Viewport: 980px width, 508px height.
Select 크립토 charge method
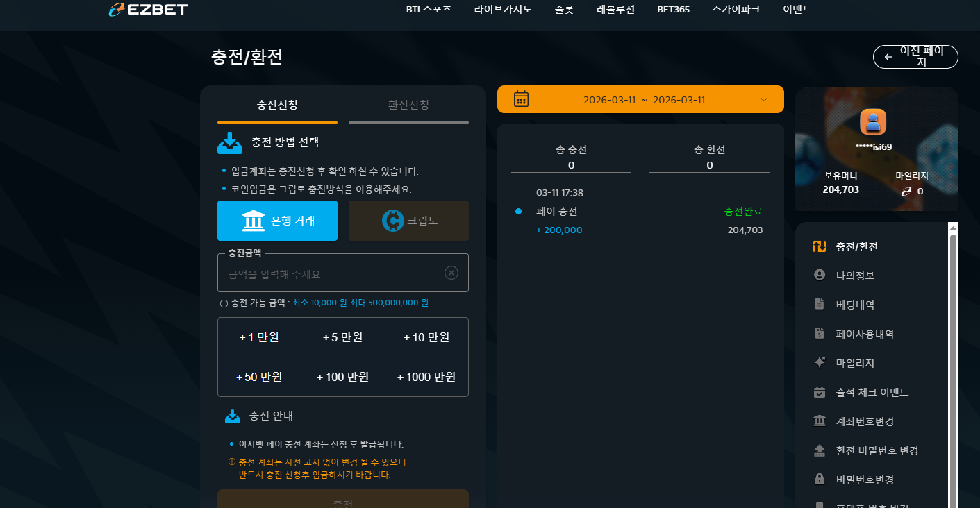[x=408, y=221]
